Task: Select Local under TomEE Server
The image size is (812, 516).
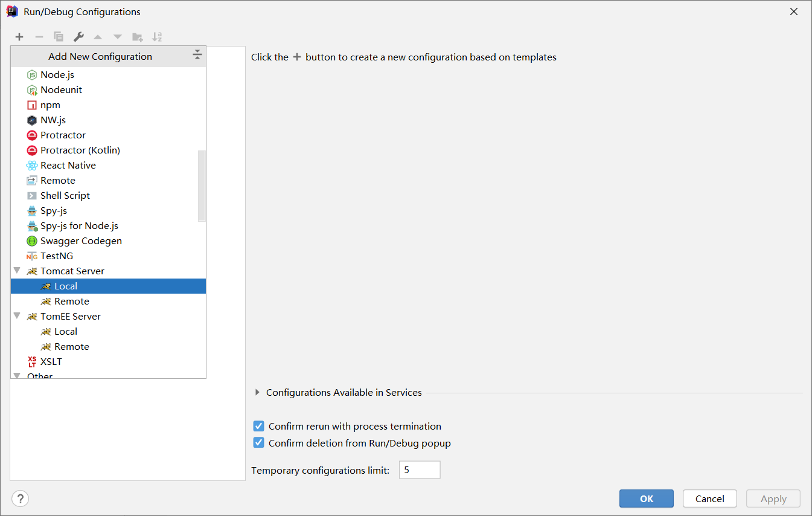Action: tap(108, 331)
